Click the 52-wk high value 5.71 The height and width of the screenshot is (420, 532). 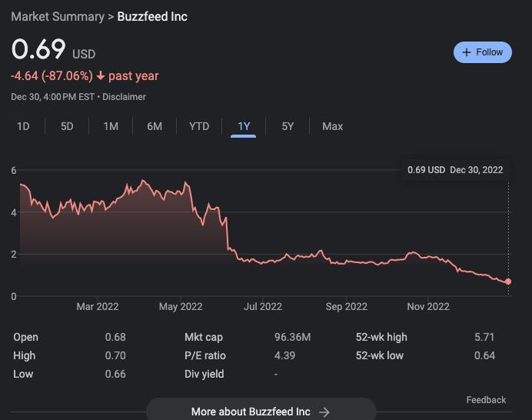484,337
